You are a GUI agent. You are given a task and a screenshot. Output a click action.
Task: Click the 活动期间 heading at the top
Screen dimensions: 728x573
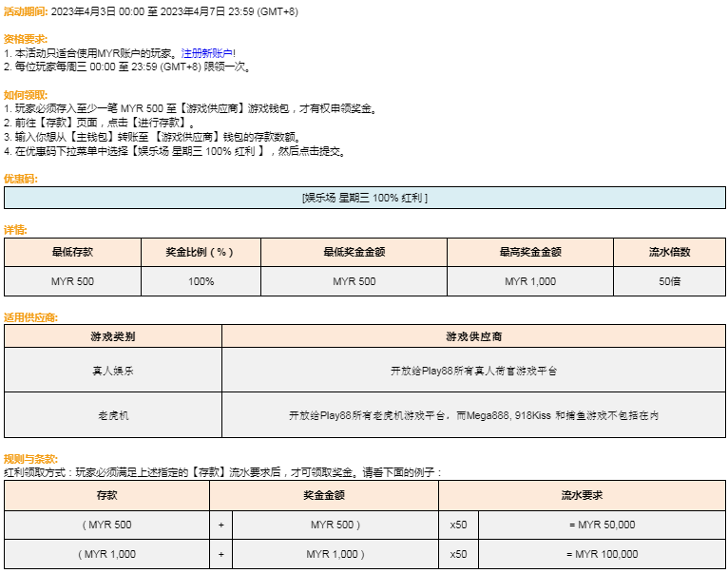coord(26,10)
